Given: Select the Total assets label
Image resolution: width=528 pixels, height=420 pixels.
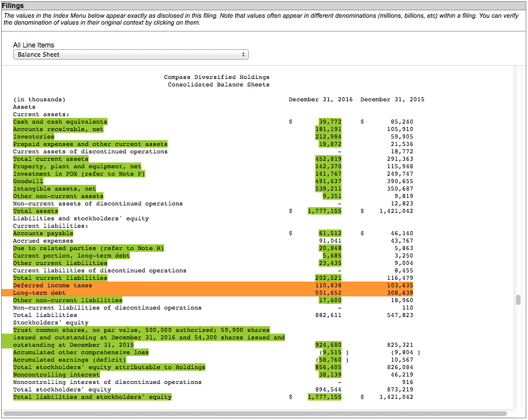Looking at the screenshot, I should point(35,211).
